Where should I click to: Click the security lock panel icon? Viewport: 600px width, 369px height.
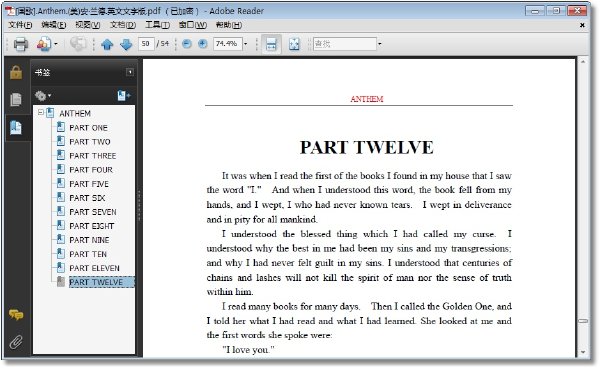coord(16,72)
